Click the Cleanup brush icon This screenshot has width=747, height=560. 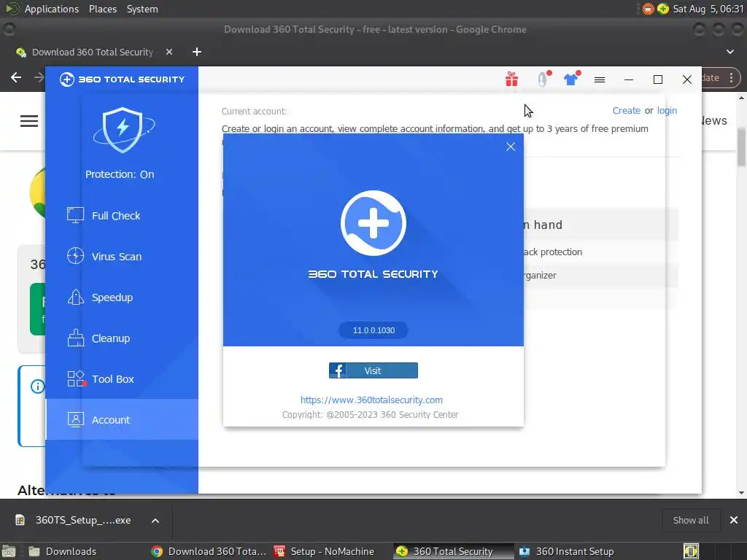[x=75, y=338]
